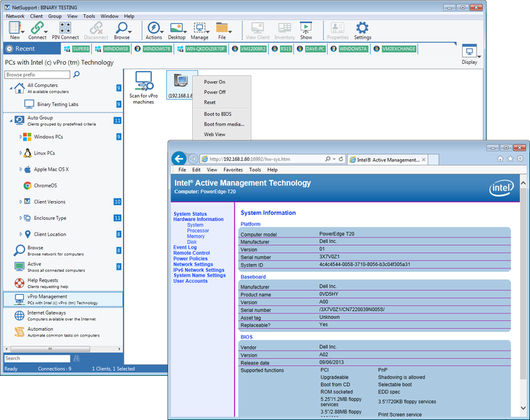Click browser forward arrow button
Image resolution: width=530 pixels, height=420 pixels.
tap(192, 159)
